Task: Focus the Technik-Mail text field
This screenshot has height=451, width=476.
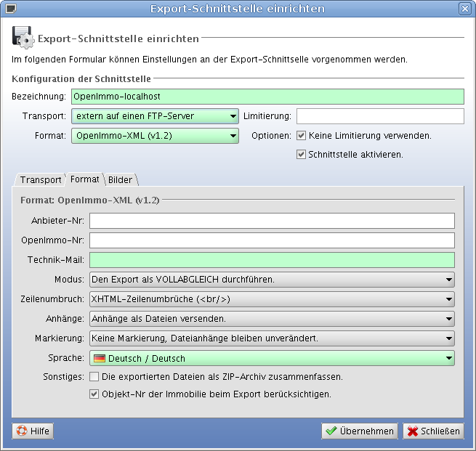Action: click(272, 260)
